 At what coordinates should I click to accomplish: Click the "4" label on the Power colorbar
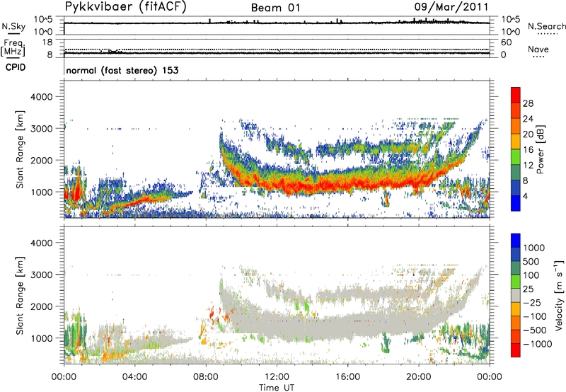tap(525, 196)
